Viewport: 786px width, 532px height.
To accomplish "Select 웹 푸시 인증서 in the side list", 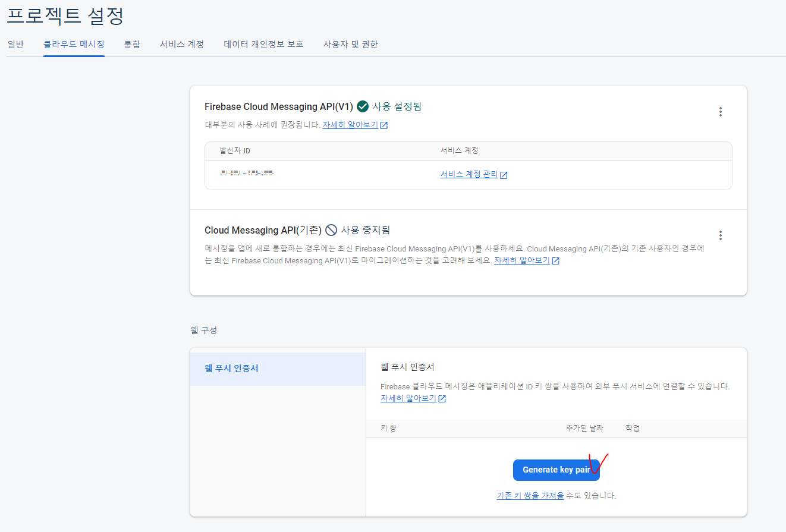I will click(278, 369).
